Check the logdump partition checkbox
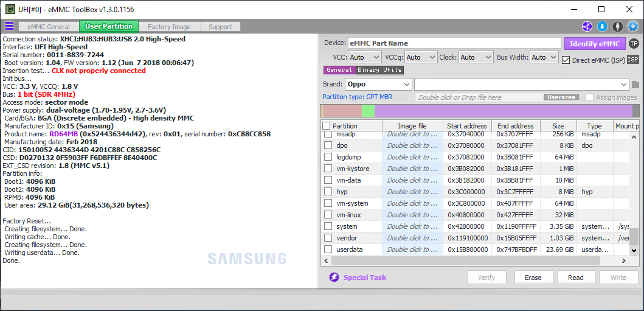The image size is (644, 311). (328, 156)
